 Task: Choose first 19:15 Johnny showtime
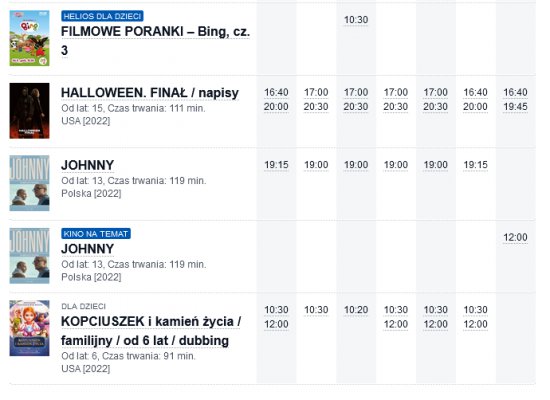tap(276, 165)
